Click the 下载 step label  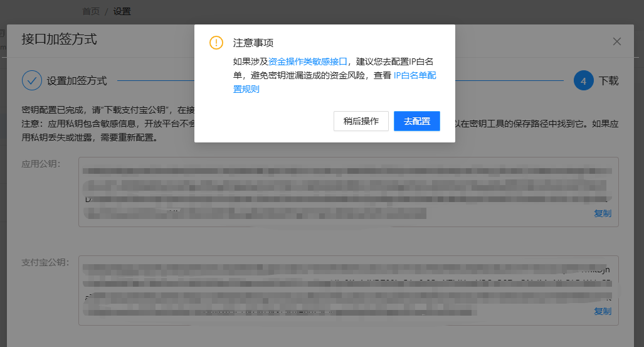point(608,81)
